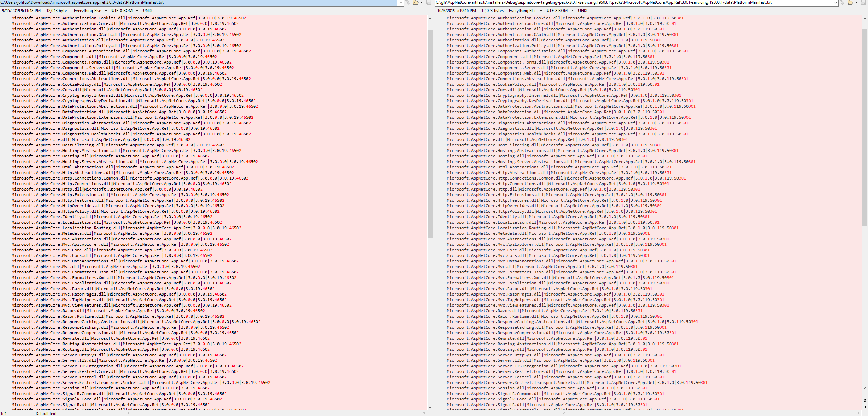
Task: Click left pane vertical scrollbar down arrow
Action: coord(430,407)
